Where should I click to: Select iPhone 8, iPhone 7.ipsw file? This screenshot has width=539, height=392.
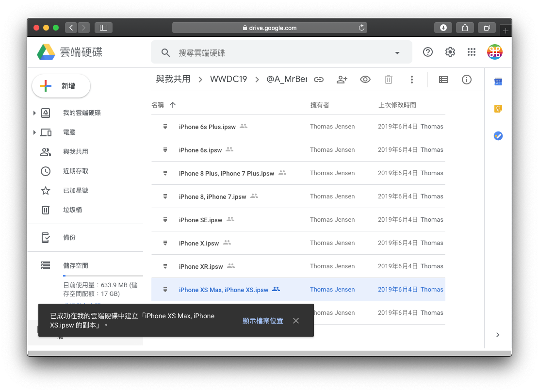(x=298, y=196)
